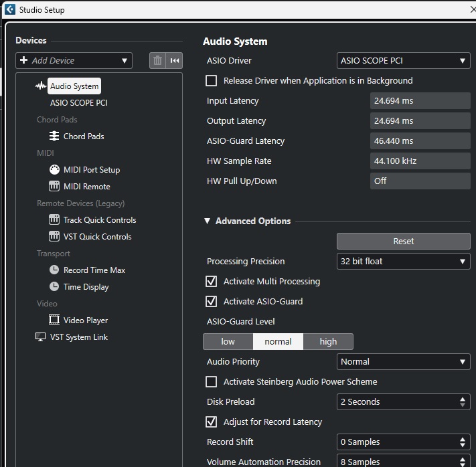Image resolution: width=476 pixels, height=467 pixels.
Task: Collapse the Advanced Options section
Action: (208, 221)
